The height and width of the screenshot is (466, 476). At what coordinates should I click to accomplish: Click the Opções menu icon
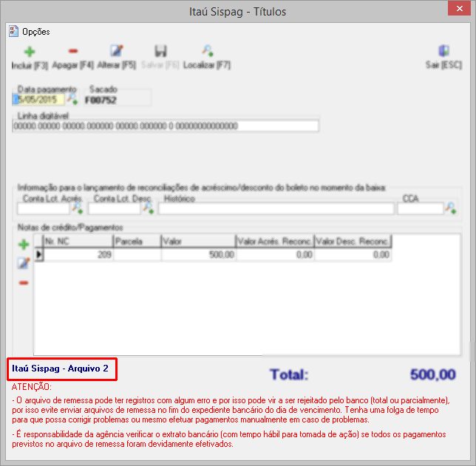coord(13,31)
